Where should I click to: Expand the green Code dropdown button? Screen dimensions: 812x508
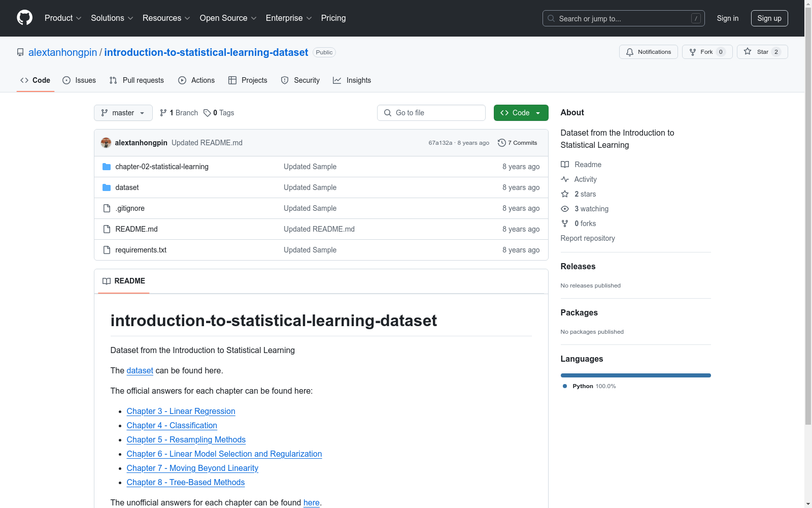click(x=521, y=113)
